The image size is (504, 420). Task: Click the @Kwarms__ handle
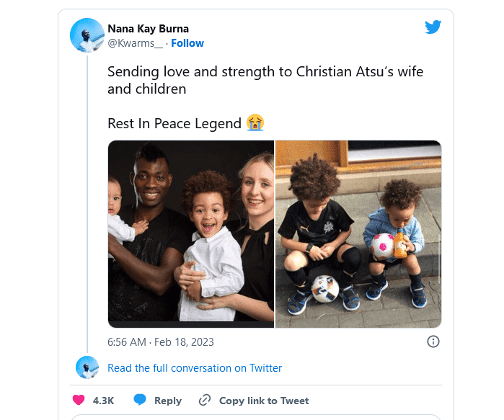[x=136, y=43]
